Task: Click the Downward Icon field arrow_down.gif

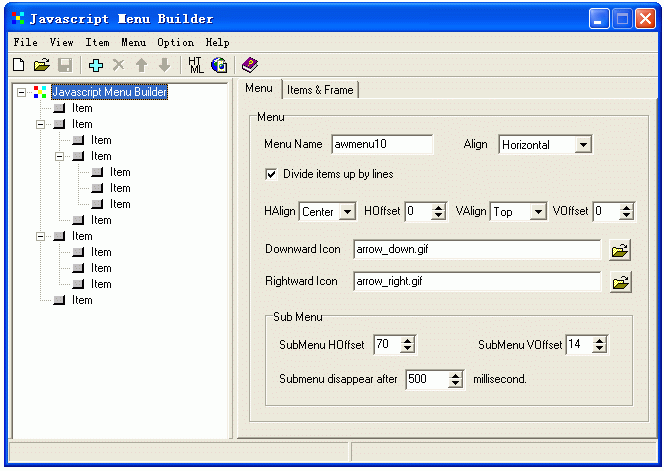Action: pyautogui.click(x=477, y=249)
